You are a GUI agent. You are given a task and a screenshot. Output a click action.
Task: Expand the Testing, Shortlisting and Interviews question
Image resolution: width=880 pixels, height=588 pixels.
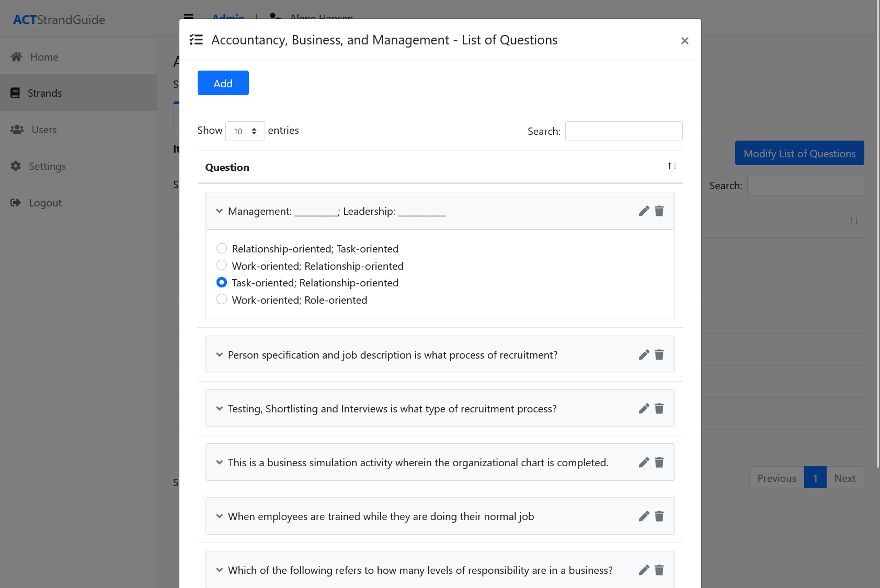pos(220,409)
